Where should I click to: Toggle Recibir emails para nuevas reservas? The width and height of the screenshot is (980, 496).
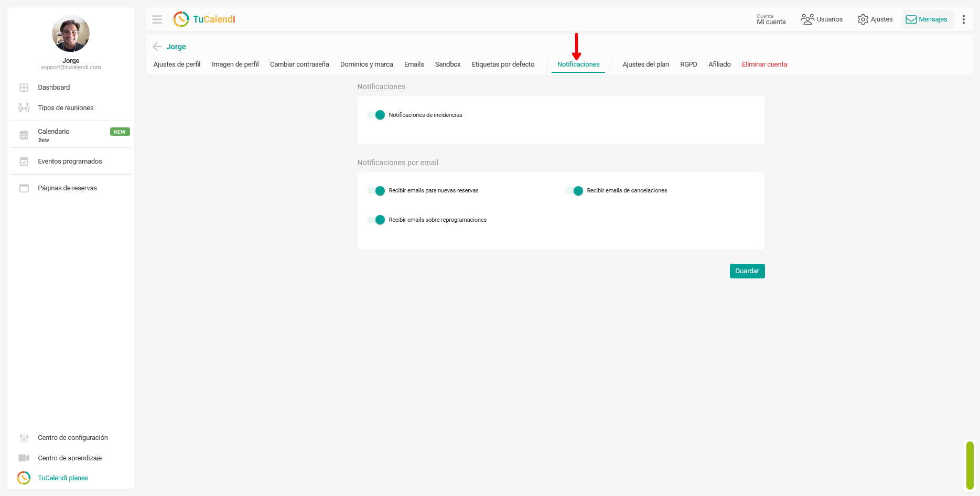pos(376,191)
